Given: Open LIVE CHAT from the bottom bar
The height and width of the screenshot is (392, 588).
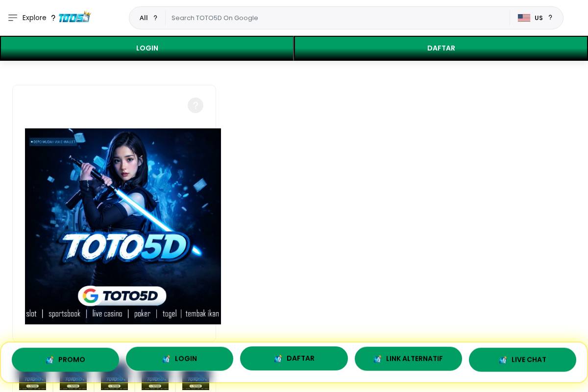Looking at the screenshot, I should point(522,360).
